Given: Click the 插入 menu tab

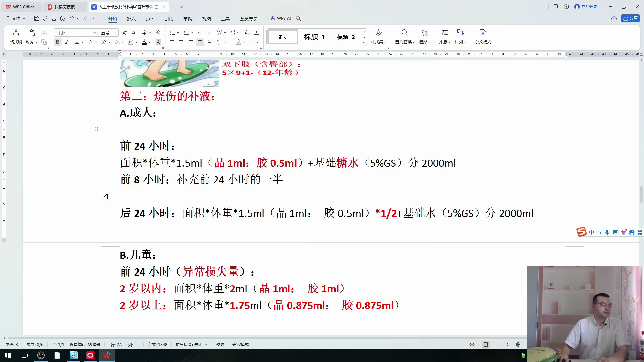Looking at the screenshot, I should click(x=131, y=18).
